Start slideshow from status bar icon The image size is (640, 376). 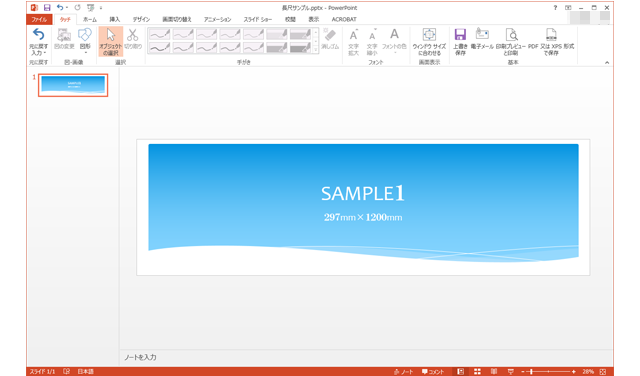[x=510, y=372]
